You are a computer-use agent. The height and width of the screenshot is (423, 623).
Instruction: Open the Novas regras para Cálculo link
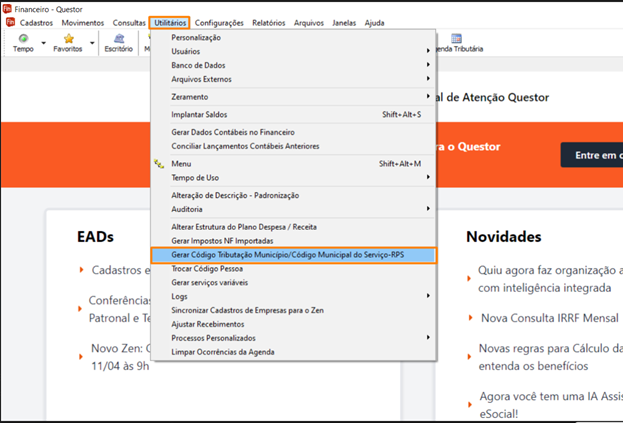coord(551,357)
